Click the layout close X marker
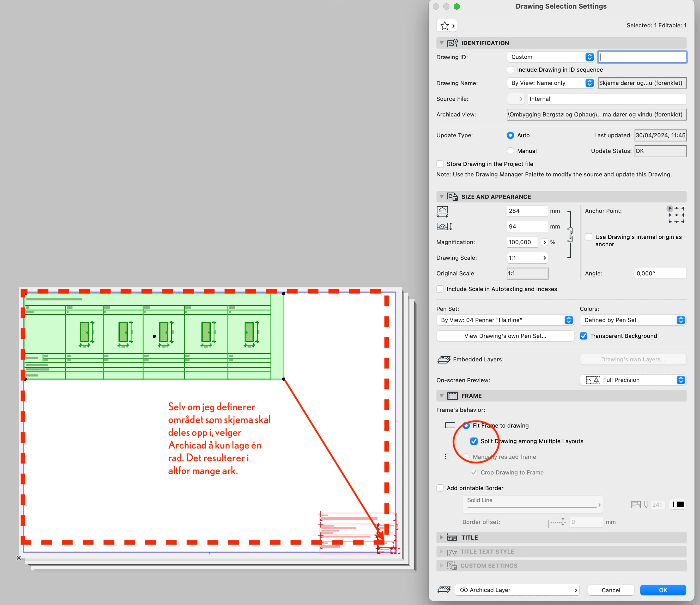The height and width of the screenshot is (605, 700). [19, 558]
